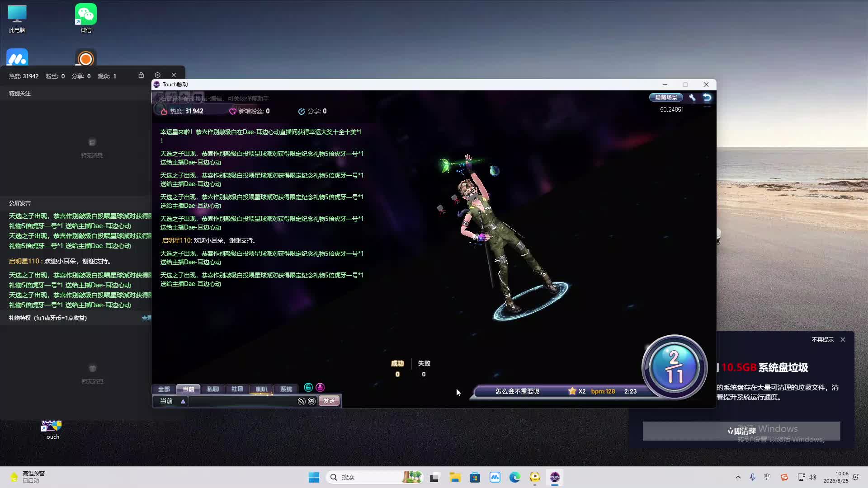Open the notification bell tray icon

[855, 477]
